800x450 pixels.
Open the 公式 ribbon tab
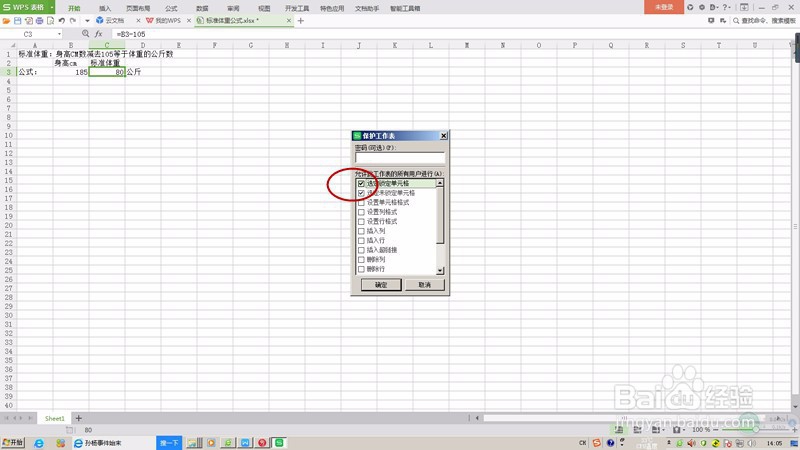[x=171, y=8]
